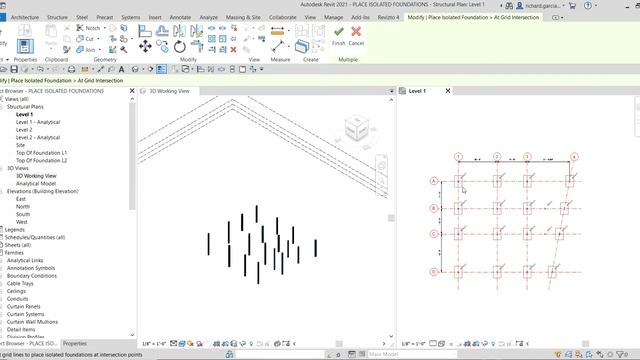Click the Create Similar tool

(x=302, y=47)
